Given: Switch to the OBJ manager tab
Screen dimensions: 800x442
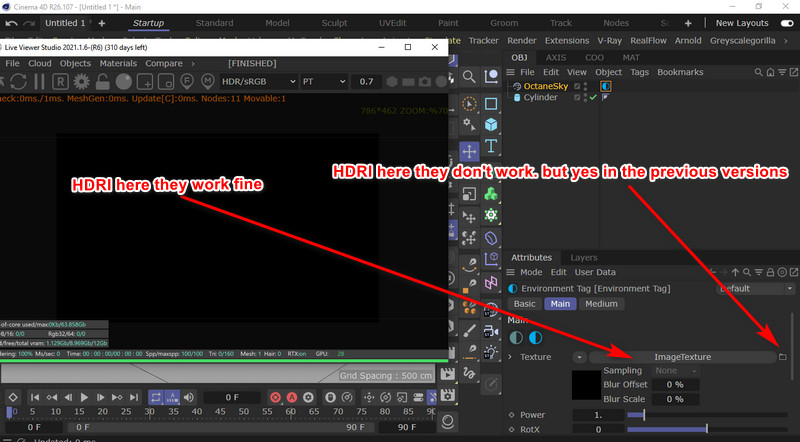Looking at the screenshot, I should coord(519,58).
